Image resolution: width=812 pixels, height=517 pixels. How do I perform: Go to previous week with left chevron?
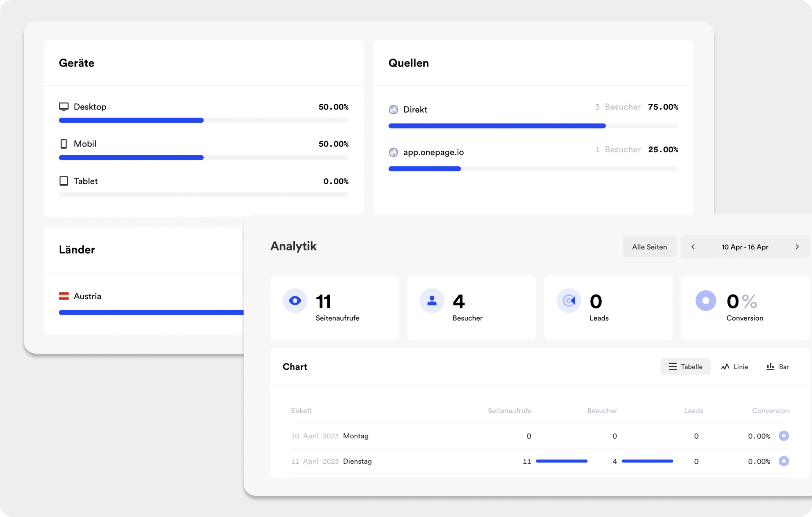[693, 247]
